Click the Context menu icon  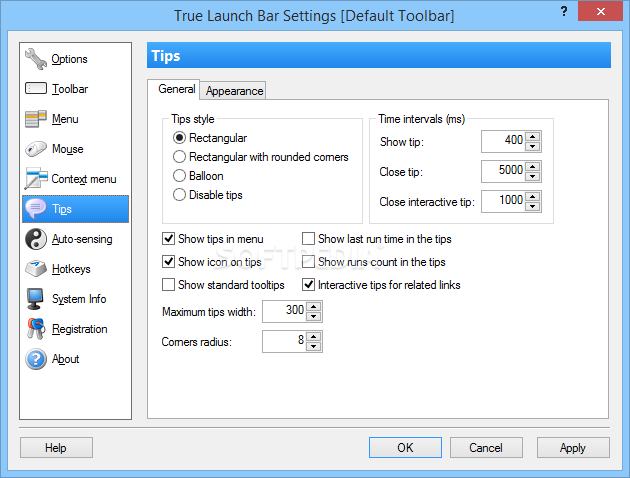tap(36, 179)
